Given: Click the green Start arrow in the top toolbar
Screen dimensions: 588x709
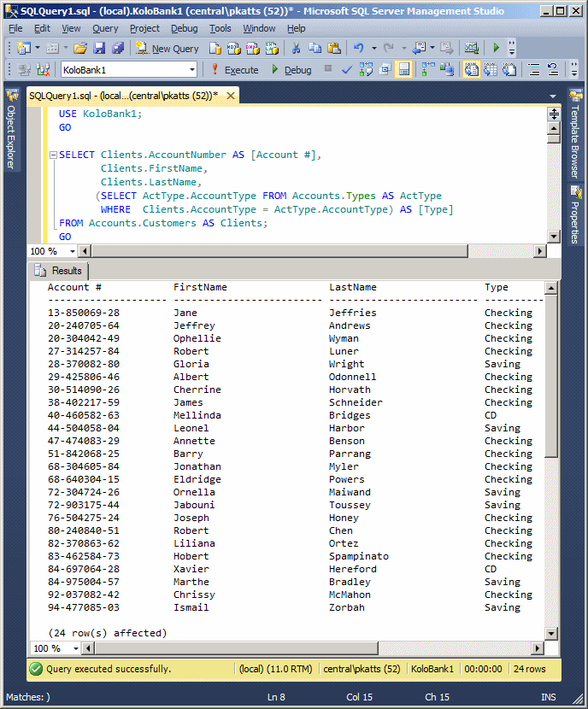Looking at the screenshot, I should [x=496, y=48].
